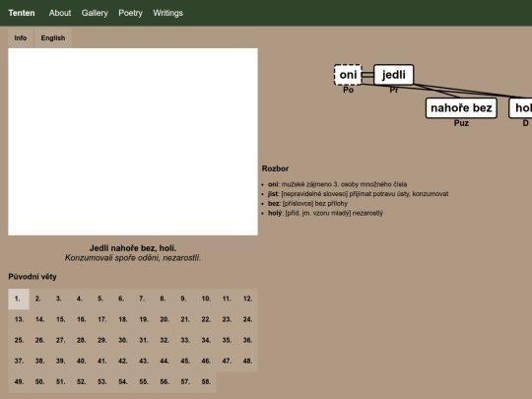Open sentence 16.
Viewport: 532px width, 399px height.
[x=81, y=319]
